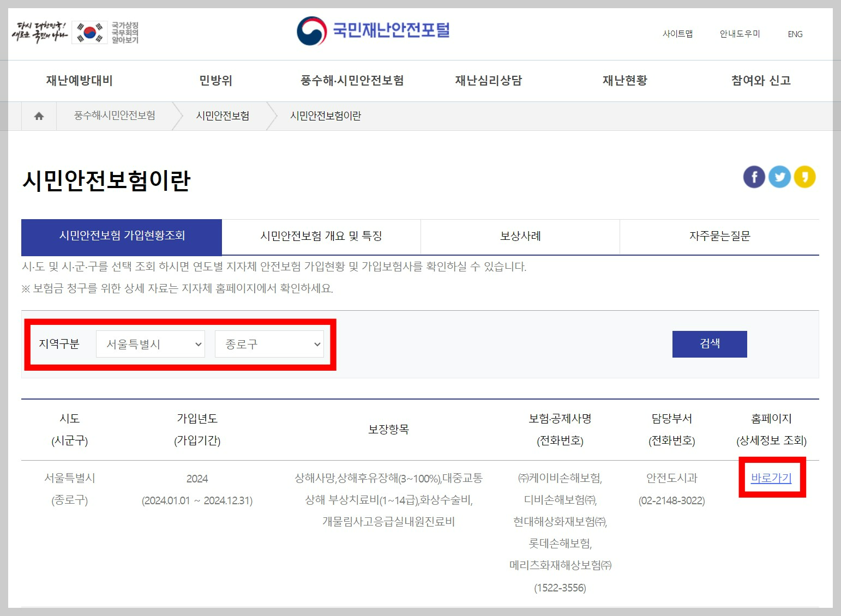Open the 종로구 district dropdown
This screenshot has height=616, width=841.
tap(269, 344)
